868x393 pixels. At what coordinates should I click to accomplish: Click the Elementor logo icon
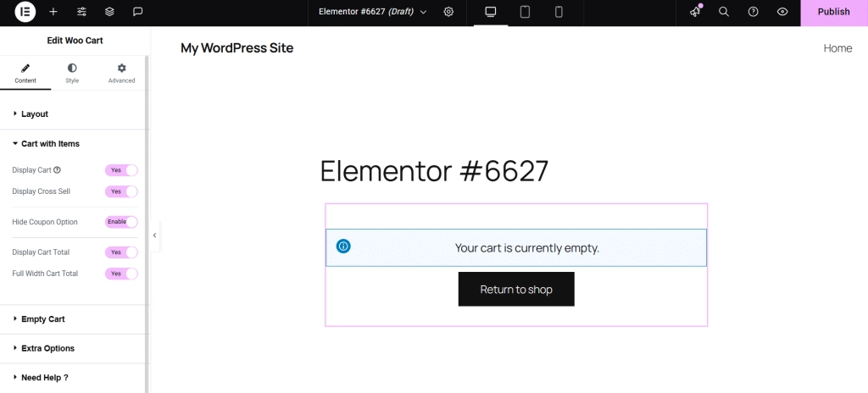pyautogui.click(x=25, y=12)
